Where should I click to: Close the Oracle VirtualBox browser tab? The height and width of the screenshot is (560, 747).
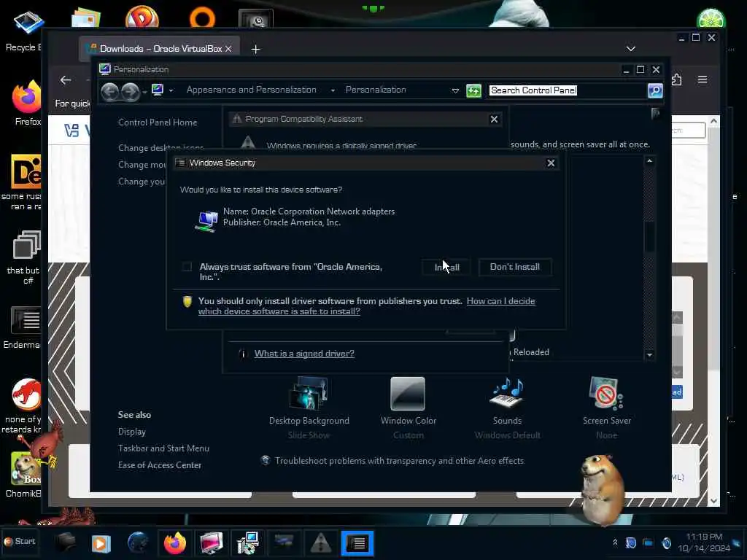(228, 49)
